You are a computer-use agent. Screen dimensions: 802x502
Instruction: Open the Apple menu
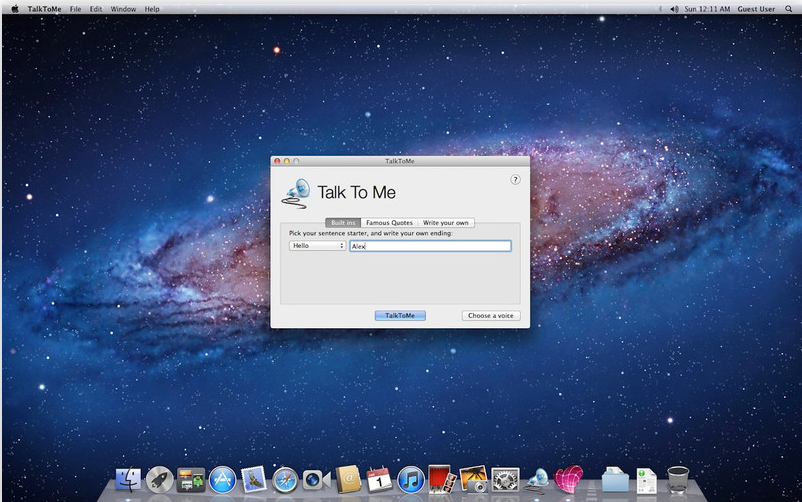(x=15, y=9)
